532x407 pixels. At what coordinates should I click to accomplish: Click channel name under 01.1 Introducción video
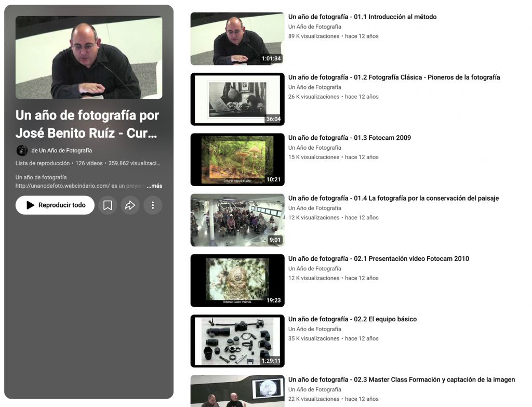click(x=314, y=27)
